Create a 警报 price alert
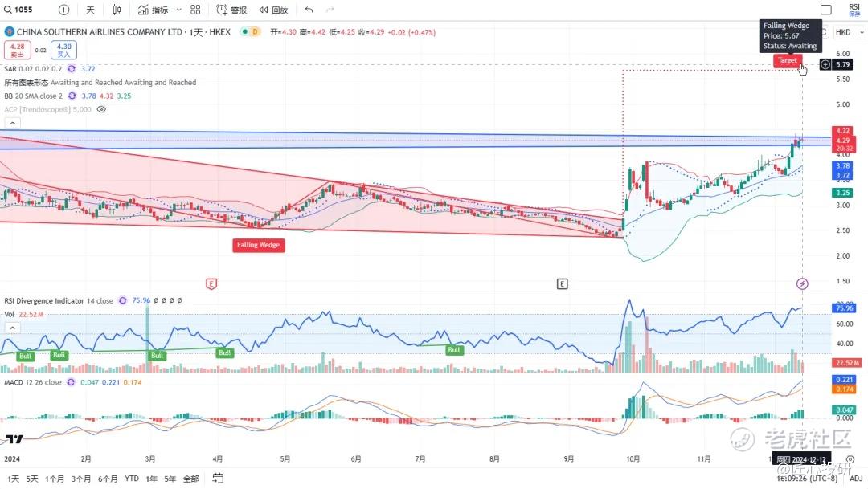The height and width of the screenshot is (489, 868). point(231,10)
